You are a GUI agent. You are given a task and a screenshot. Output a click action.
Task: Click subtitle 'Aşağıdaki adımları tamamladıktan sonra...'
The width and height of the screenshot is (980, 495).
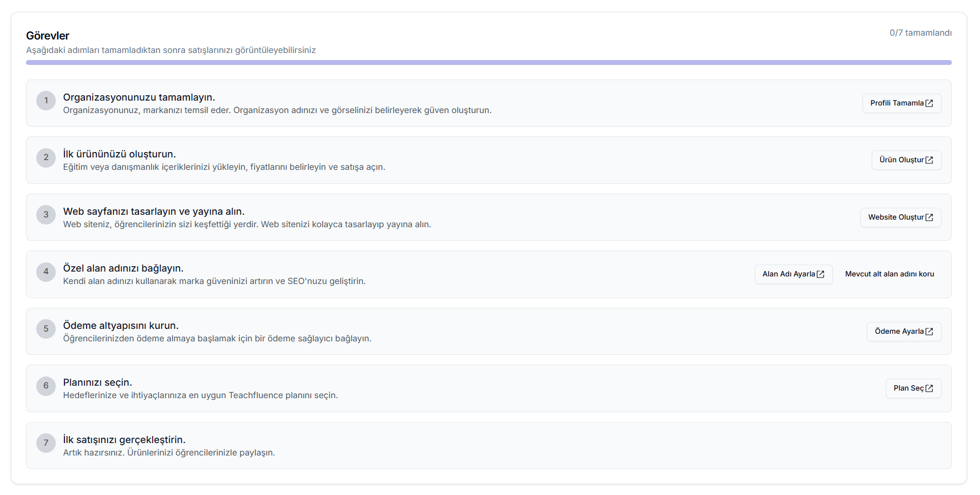[171, 50]
